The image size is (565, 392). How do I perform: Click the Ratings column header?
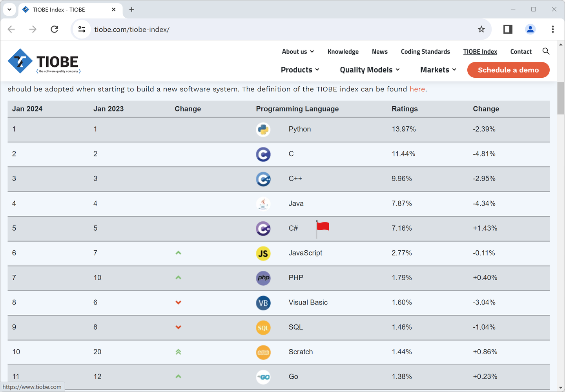tap(405, 109)
